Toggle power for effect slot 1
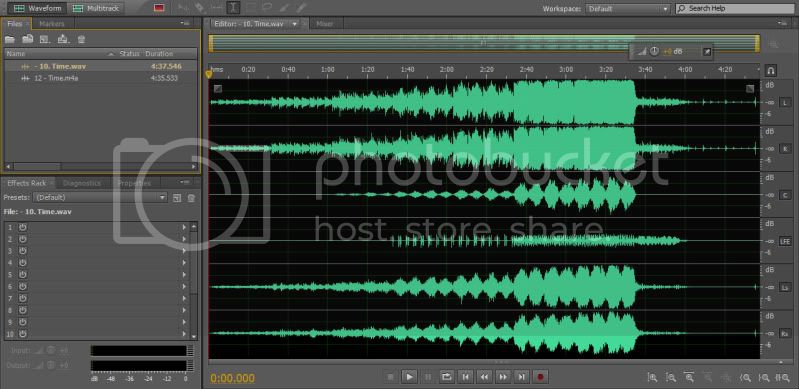799x389 pixels. (x=22, y=227)
